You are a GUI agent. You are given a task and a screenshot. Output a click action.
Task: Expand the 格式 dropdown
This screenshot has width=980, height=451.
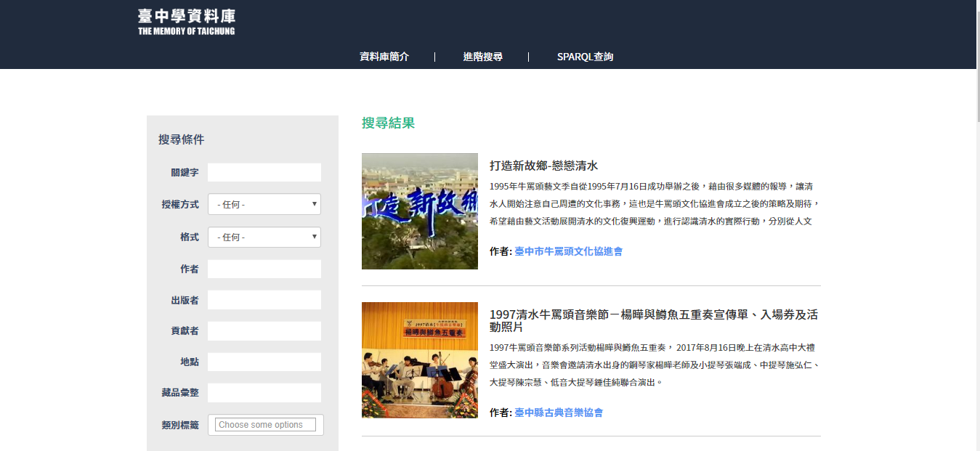click(x=264, y=237)
